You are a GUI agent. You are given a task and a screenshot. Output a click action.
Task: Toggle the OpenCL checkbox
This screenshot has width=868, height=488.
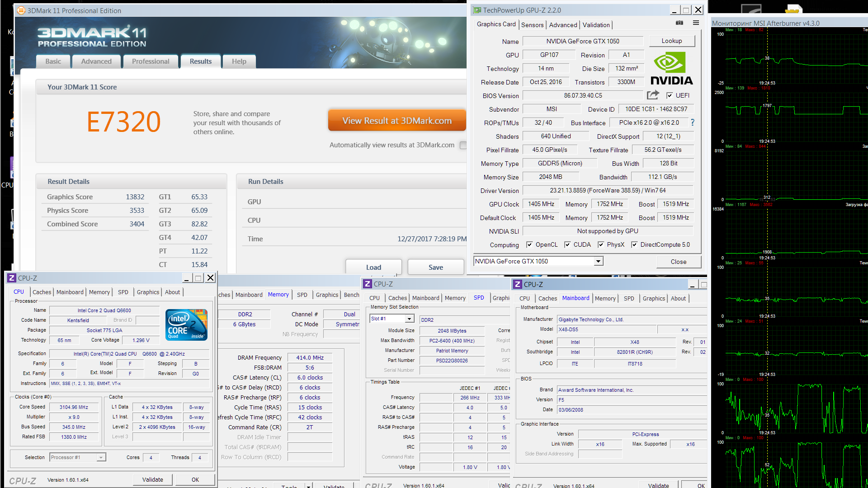(x=529, y=244)
